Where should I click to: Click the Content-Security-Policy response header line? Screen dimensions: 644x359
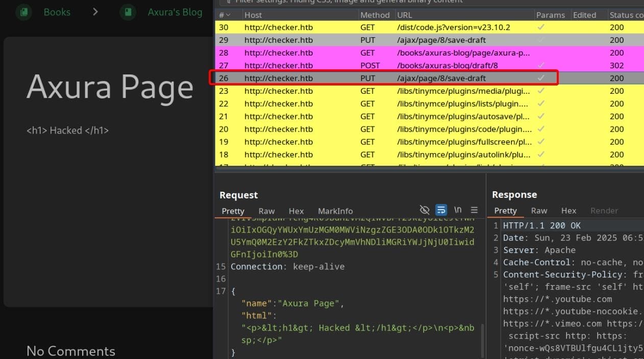(x=573, y=274)
